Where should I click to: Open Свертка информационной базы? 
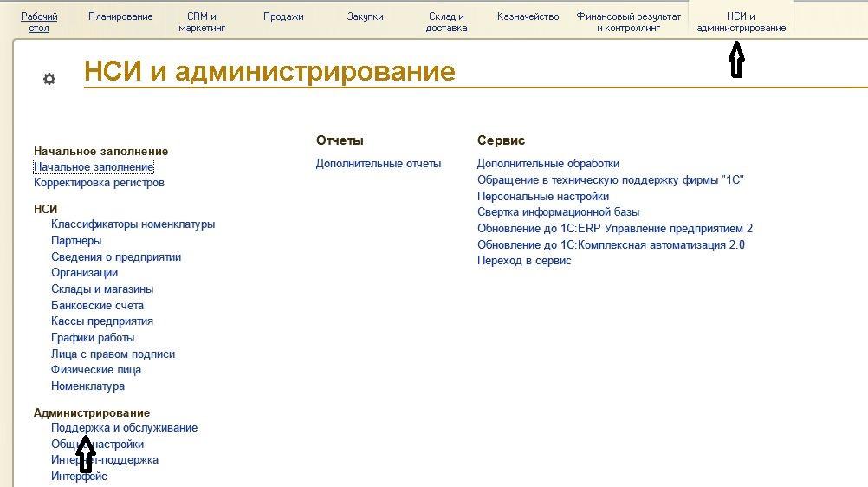[x=559, y=212]
